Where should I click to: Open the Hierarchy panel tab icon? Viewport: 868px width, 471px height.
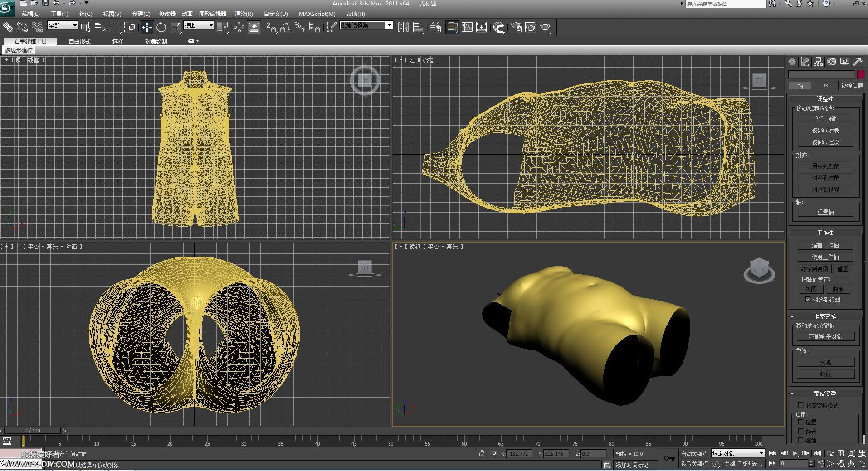[818, 62]
